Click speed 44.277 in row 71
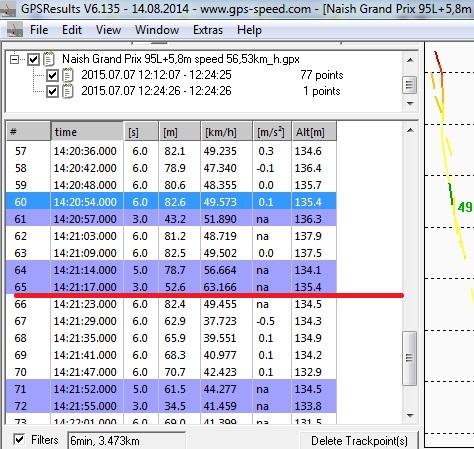 coord(220,389)
